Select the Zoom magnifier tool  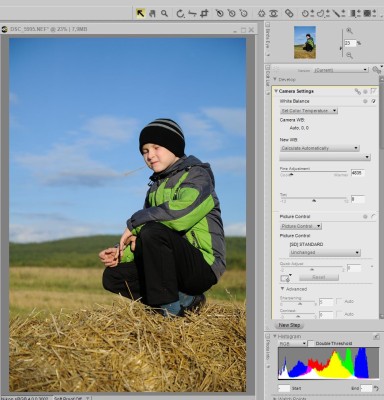pos(164,13)
